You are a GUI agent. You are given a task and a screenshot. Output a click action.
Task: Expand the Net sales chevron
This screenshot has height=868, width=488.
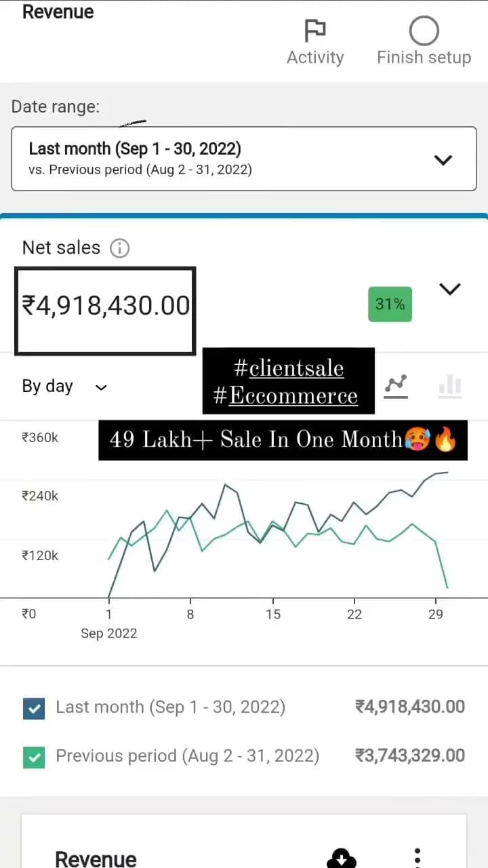pos(450,290)
